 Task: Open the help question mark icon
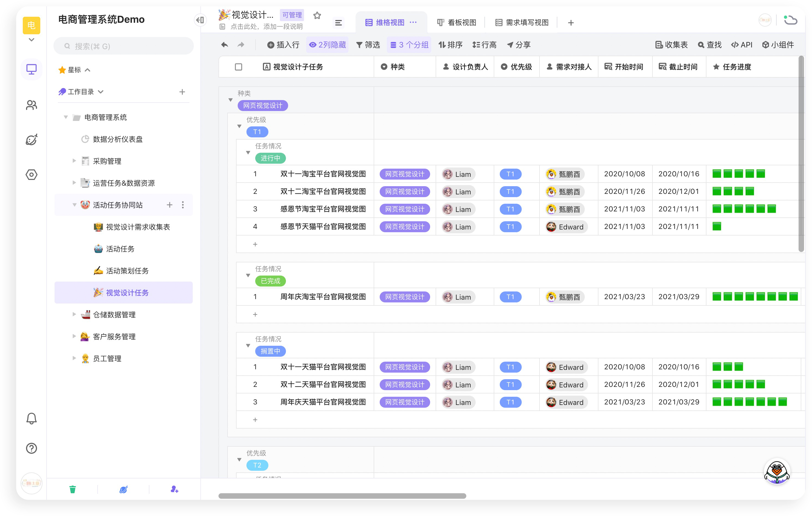pyautogui.click(x=31, y=448)
